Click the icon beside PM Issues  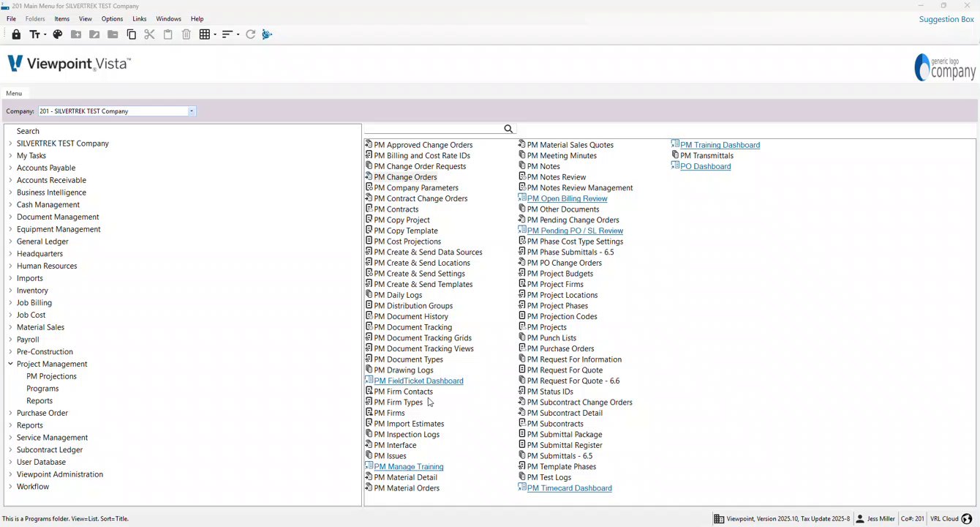coord(369,455)
